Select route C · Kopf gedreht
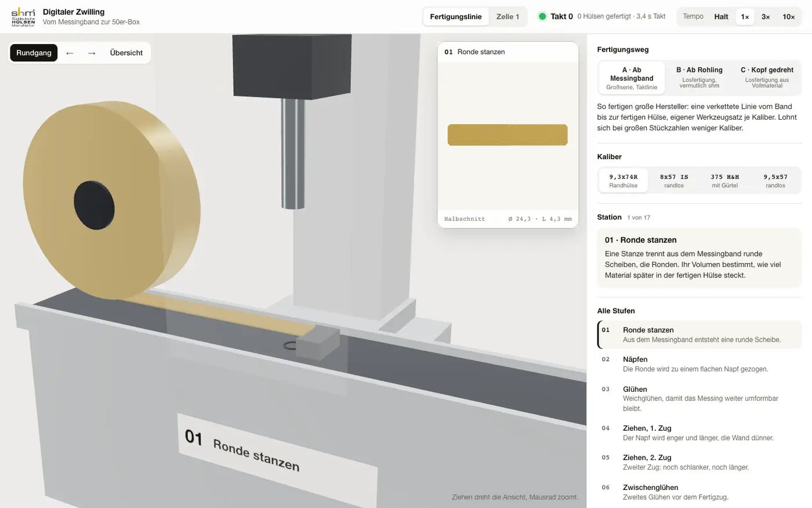Viewport: 812px width, 508px height. click(x=767, y=78)
